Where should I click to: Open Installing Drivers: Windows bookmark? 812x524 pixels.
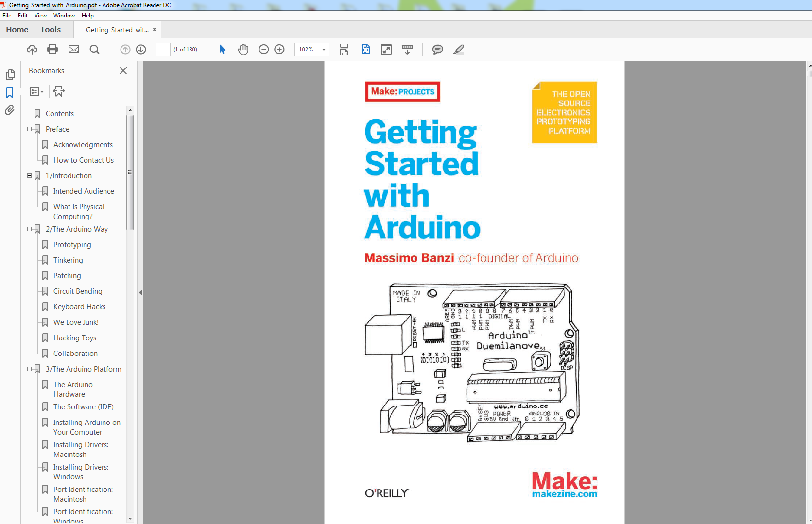coord(81,472)
